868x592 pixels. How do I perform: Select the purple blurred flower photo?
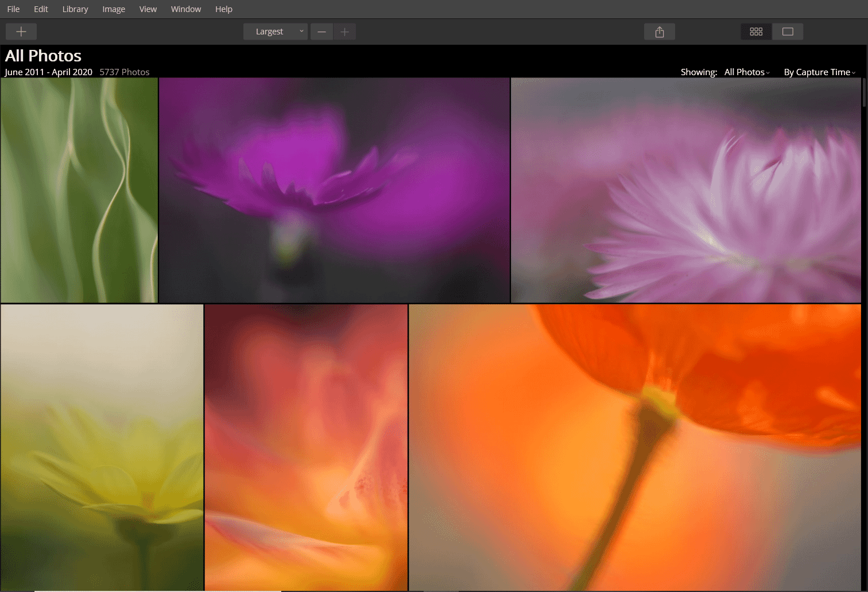(x=334, y=190)
